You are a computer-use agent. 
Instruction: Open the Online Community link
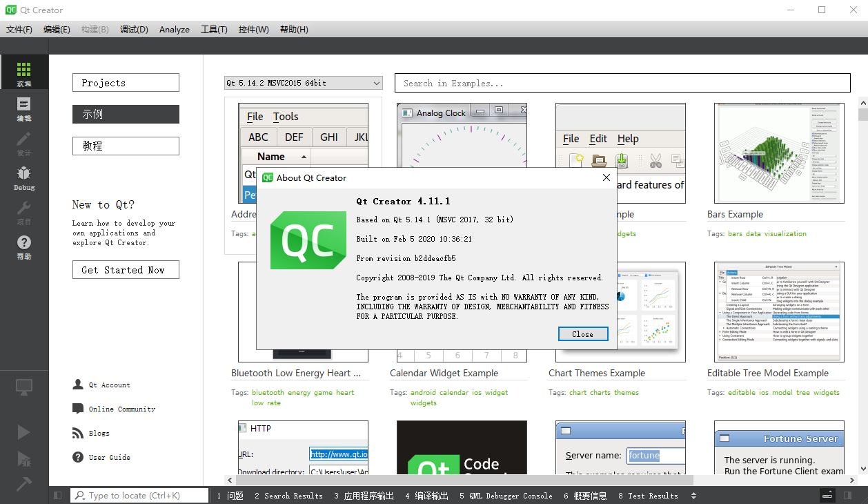(x=122, y=409)
